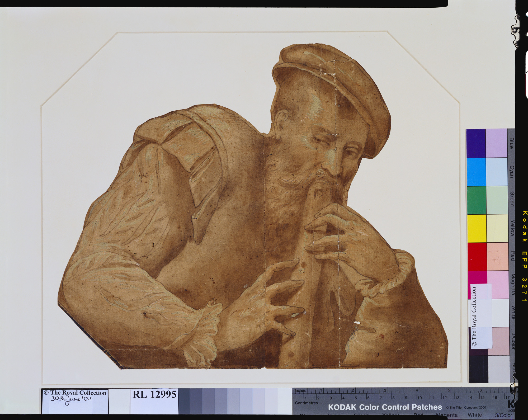The width and height of the screenshot is (528, 420).
Task: Select the pale yellow tint patch
Action: click(497, 228)
